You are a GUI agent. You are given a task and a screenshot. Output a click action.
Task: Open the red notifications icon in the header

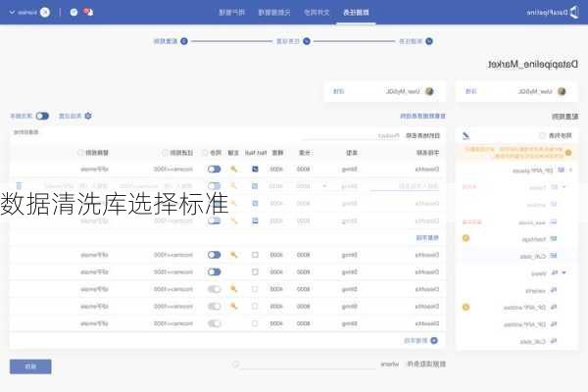(88, 12)
